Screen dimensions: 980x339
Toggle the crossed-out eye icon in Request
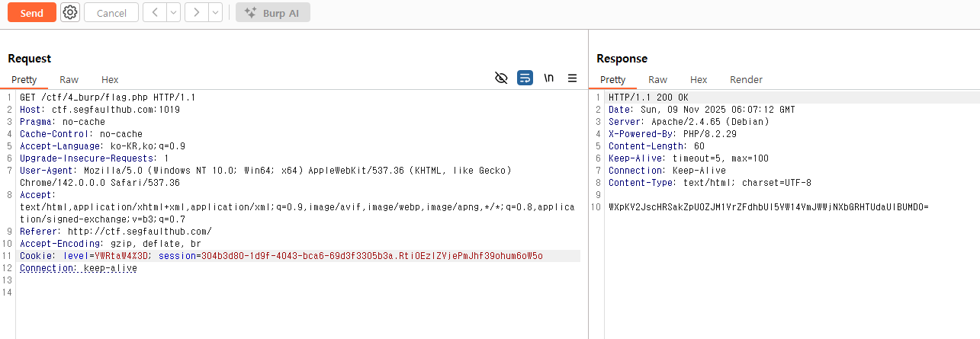click(501, 78)
